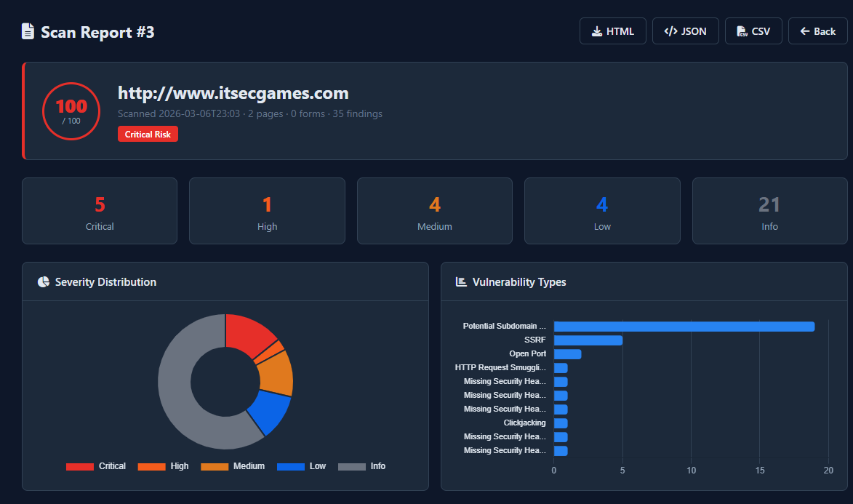Open the High findings count card

pyautogui.click(x=267, y=211)
